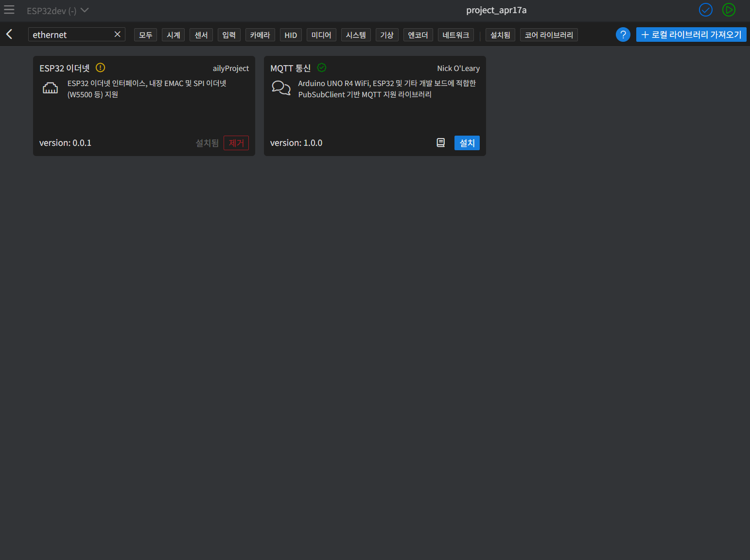Click the ESP32 이더넷 warning icon
Viewport: 750px width, 560px height.
(101, 68)
